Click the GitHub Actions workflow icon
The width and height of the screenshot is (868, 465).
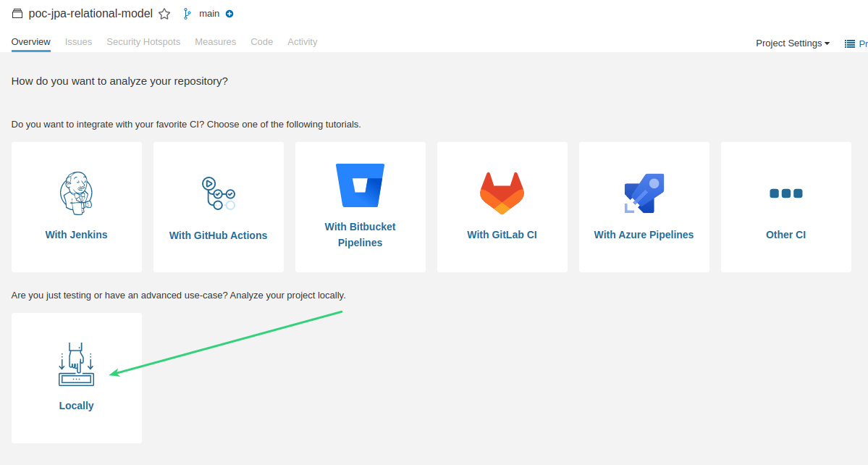tap(219, 193)
